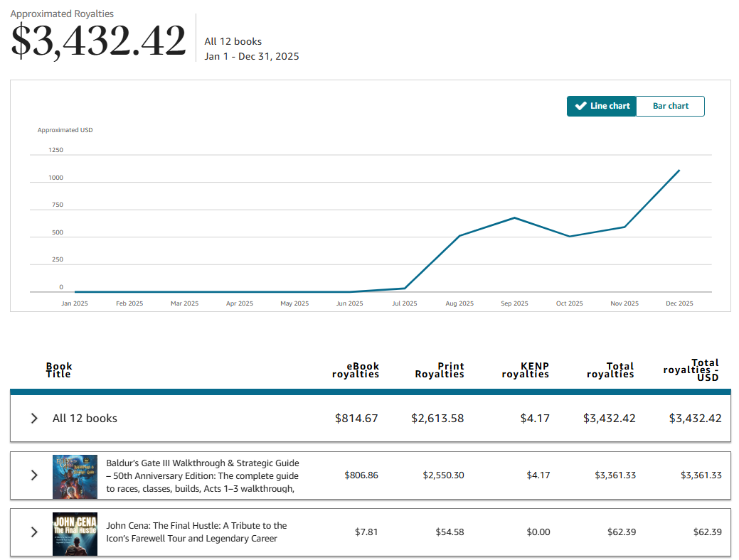This screenshot has height=560, width=739.
Task: Click the Aug 2025 data point on chart
Action: tap(459, 235)
